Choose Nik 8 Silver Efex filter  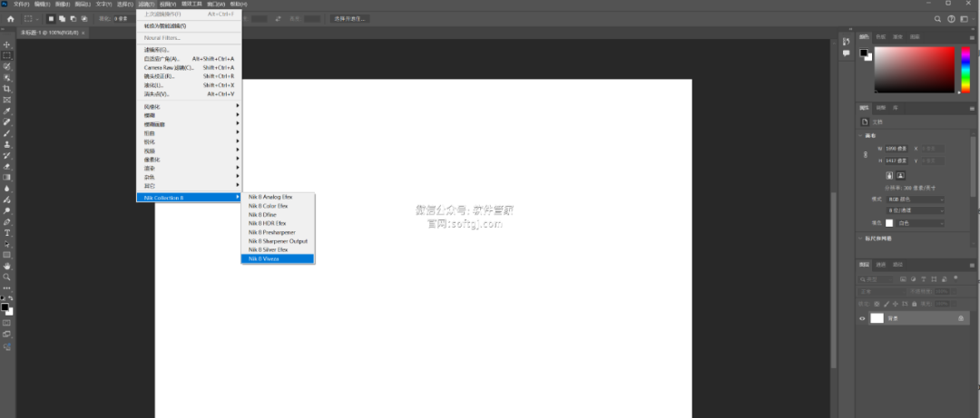point(278,249)
